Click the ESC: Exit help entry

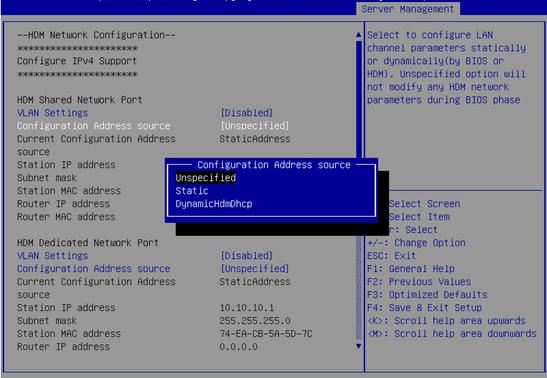click(x=391, y=256)
